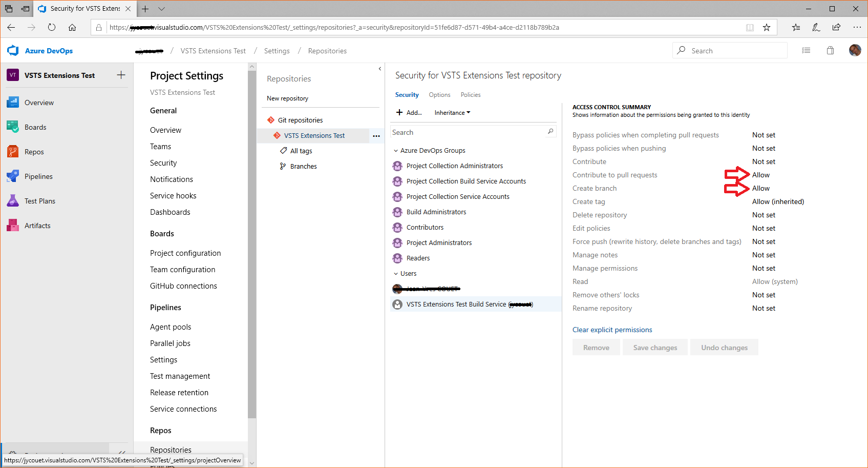The width and height of the screenshot is (868, 468).
Task: Open GitHub connections settings page
Action: point(183,286)
